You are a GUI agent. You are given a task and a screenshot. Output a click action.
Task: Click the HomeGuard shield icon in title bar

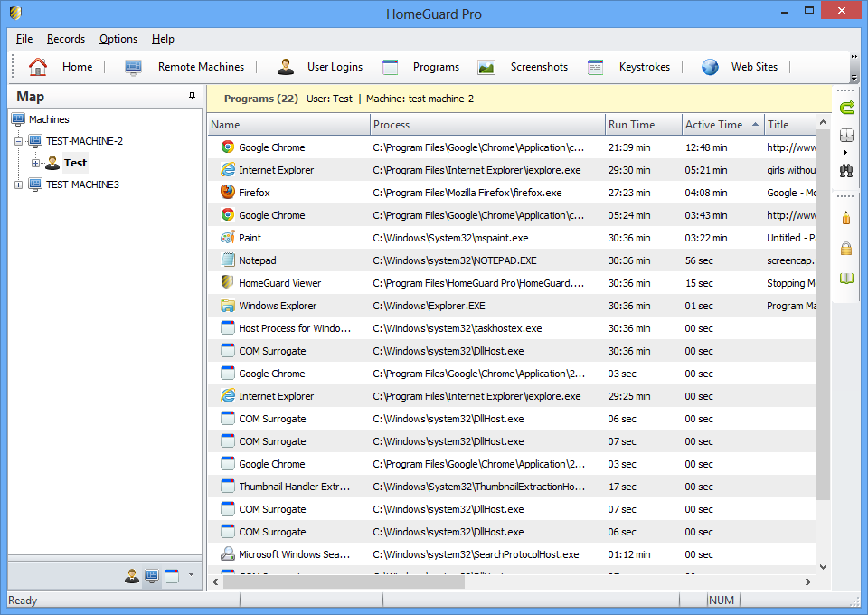[x=15, y=12]
